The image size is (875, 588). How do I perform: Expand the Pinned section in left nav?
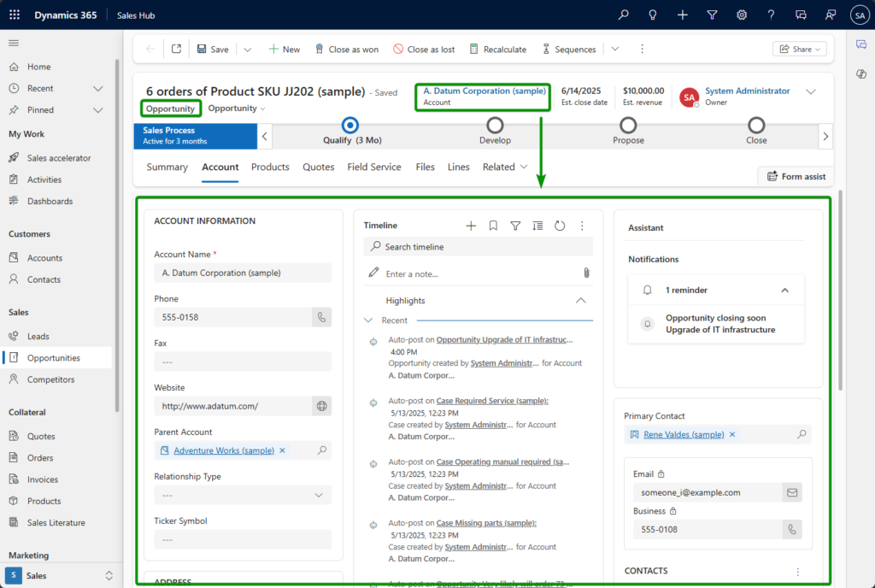click(98, 110)
